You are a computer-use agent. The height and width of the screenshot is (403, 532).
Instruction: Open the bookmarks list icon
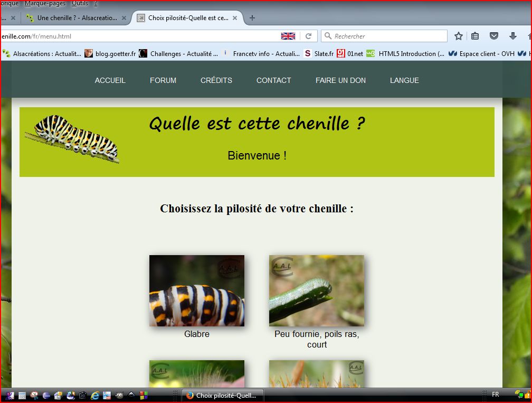(x=475, y=36)
